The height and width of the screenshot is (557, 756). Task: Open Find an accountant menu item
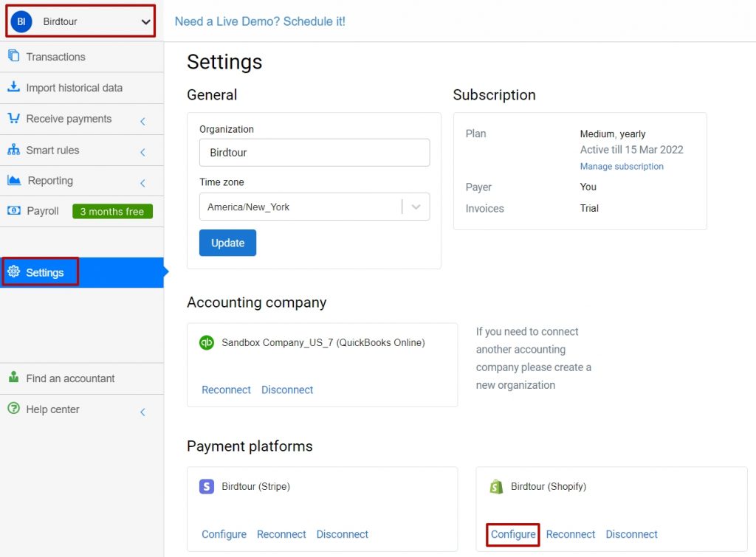[70, 378]
